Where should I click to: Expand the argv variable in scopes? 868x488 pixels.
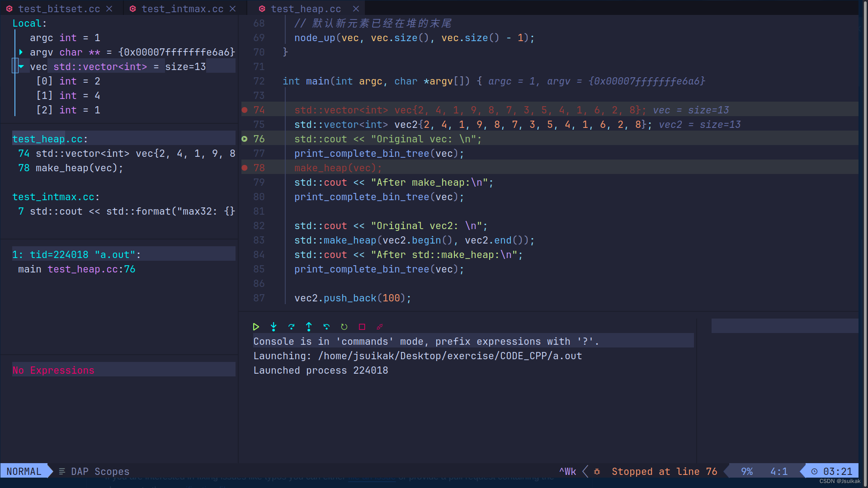tap(21, 52)
